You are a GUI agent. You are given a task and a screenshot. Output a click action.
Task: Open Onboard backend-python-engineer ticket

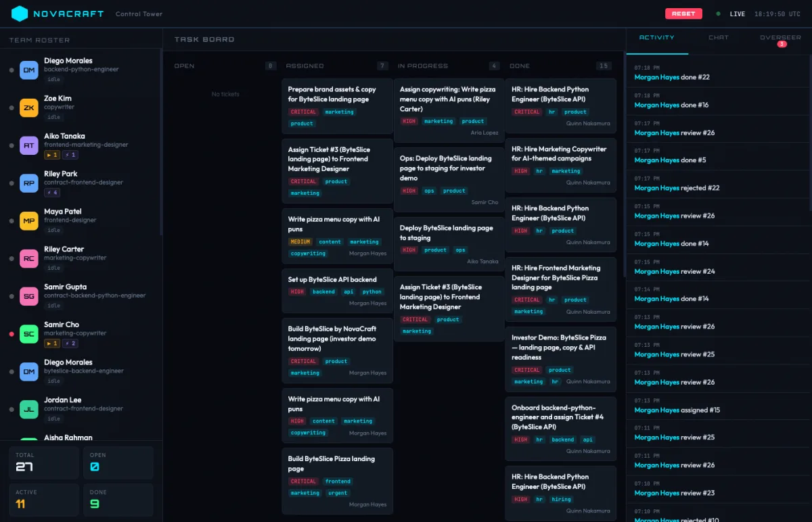click(x=560, y=429)
